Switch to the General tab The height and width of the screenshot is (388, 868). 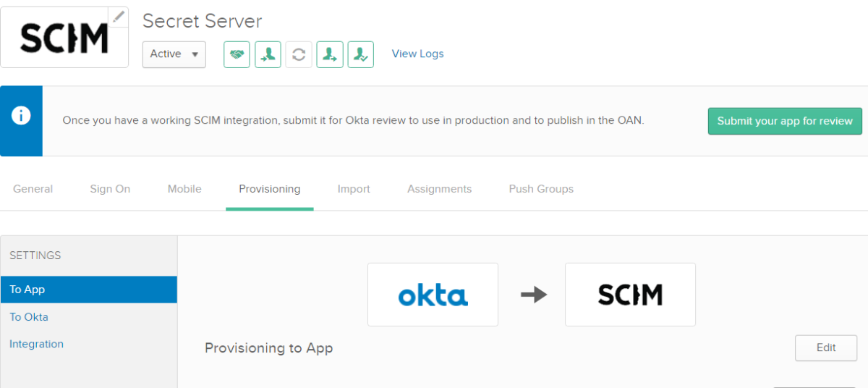tap(33, 189)
